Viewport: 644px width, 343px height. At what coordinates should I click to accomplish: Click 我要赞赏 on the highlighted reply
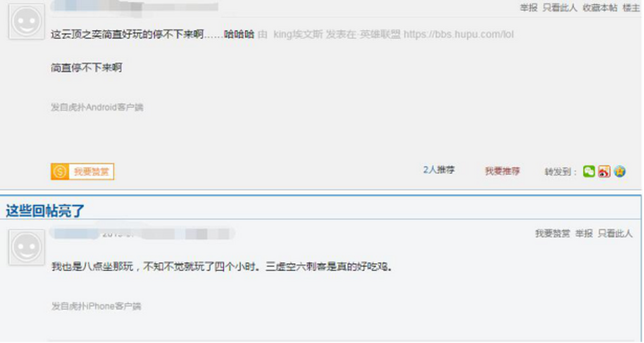[552, 234]
